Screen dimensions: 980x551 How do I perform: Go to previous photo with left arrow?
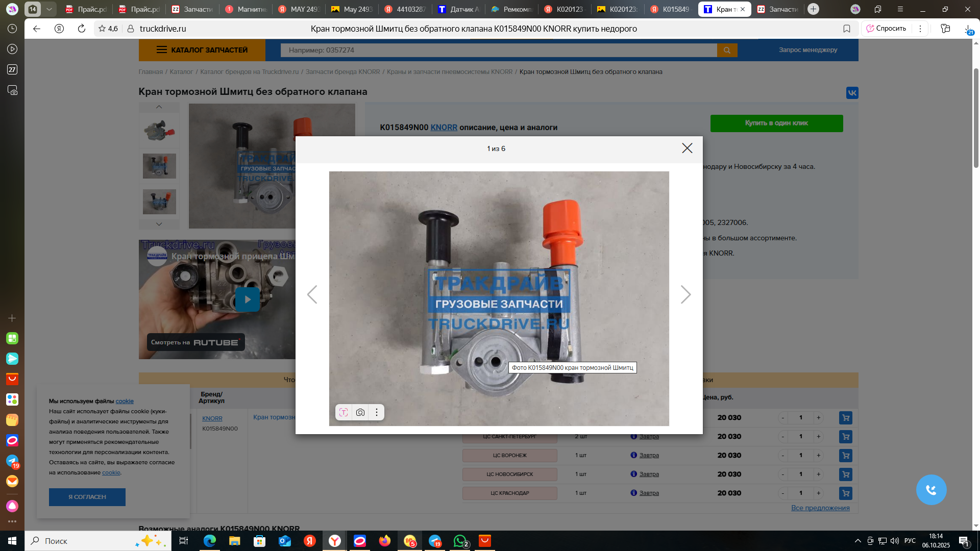[312, 294]
